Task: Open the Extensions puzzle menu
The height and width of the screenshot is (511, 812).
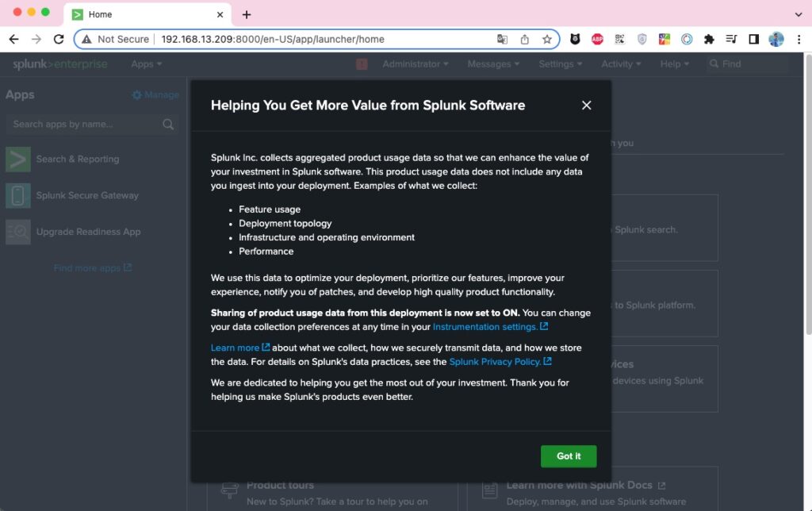Action: (x=709, y=40)
